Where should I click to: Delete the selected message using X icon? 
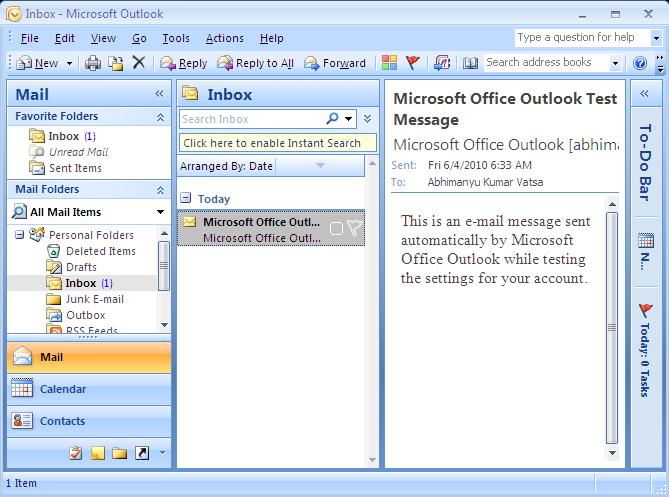coord(139,63)
